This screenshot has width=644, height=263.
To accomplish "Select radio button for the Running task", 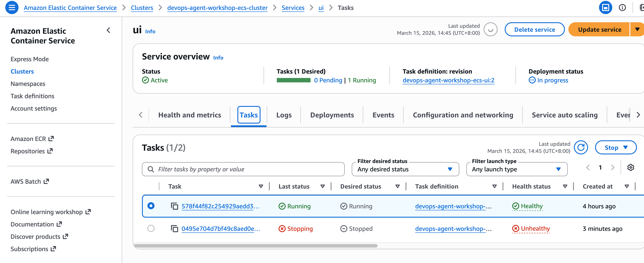I will click(x=151, y=206).
